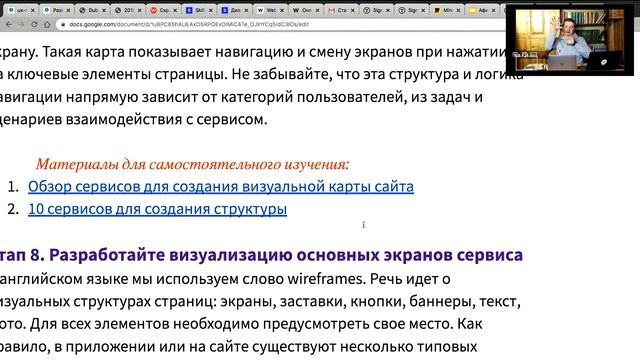
Task: Switch to the '201' browser tab
Action: 128,10
